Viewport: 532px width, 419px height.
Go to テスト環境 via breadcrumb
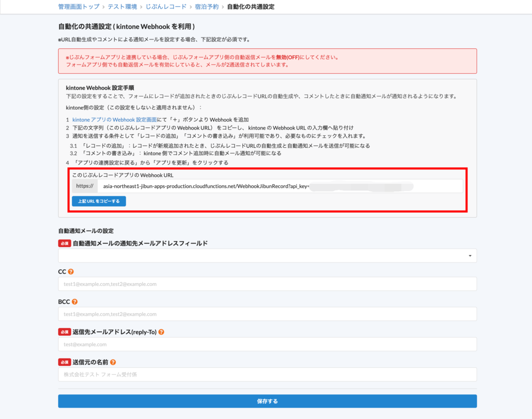click(x=122, y=6)
